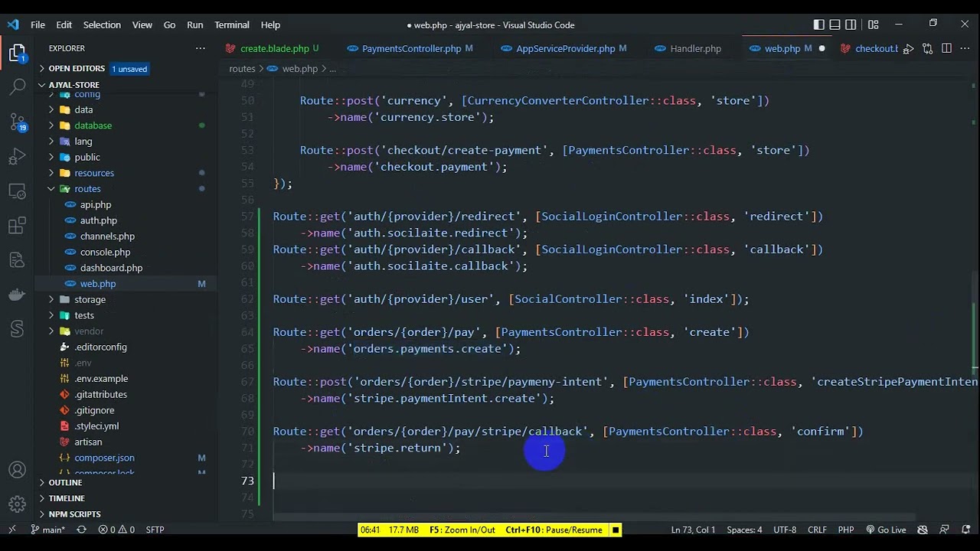Toggle Secondary Side Bar visibility

pos(851,24)
